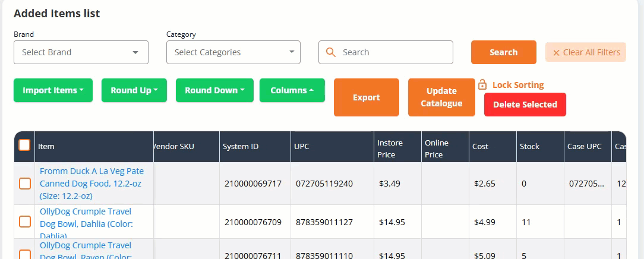The height and width of the screenshot is (259, 644).
Task: Check the OllyDog Raven bowl row checkbox
Action: (25, 254)
